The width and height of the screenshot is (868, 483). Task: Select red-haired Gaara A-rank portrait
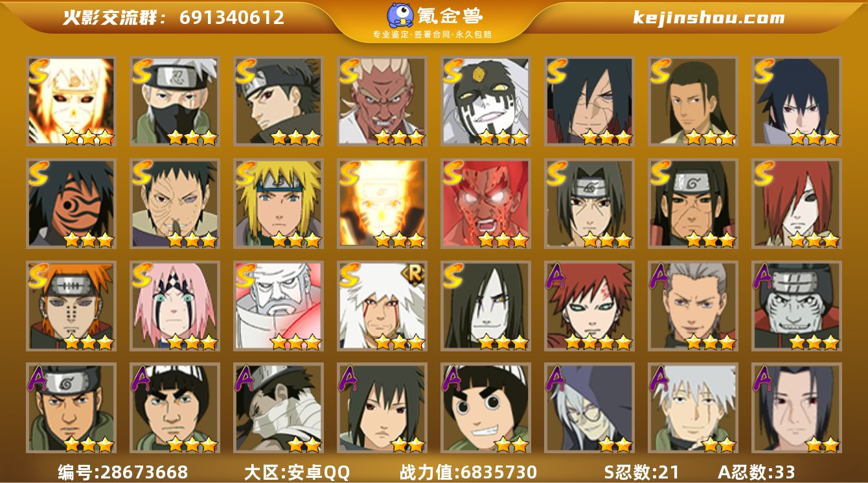[x=589, y=305]
